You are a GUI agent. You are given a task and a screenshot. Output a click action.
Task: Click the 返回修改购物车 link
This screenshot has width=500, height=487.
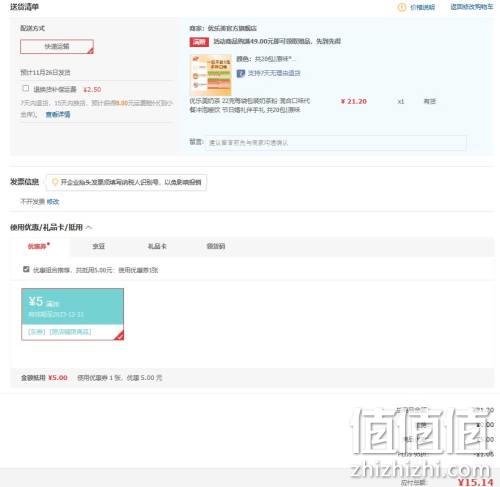pyautogui.click(x=472, y=7)
